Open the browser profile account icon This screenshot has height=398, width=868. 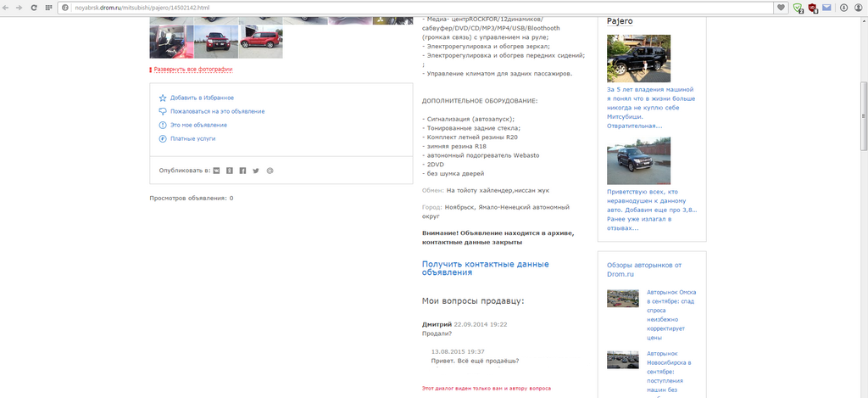pos(859,8)
